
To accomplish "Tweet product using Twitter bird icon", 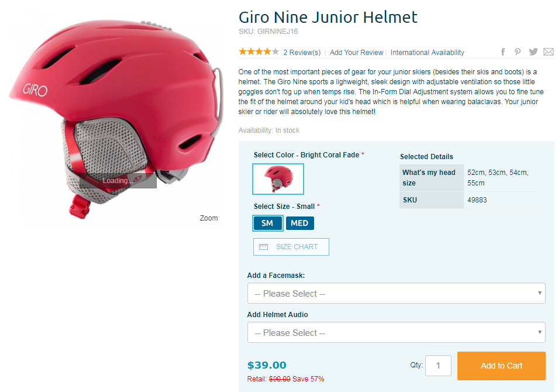I will [x=533, y=52].
